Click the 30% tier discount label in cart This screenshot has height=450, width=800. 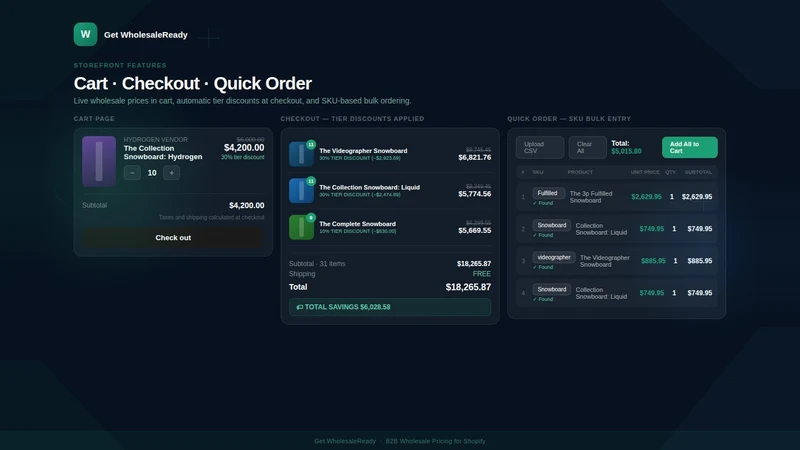(x=242, y=157)
